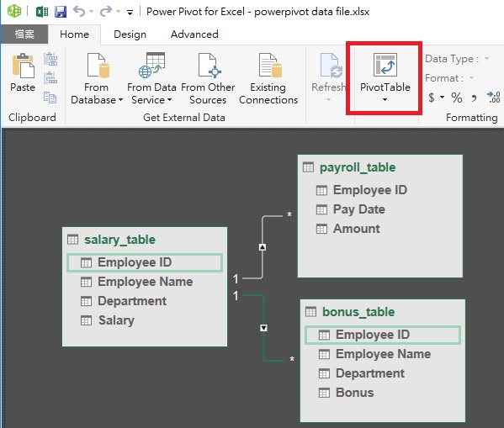Click the bonus_table table icon

(x=310, y=312)
